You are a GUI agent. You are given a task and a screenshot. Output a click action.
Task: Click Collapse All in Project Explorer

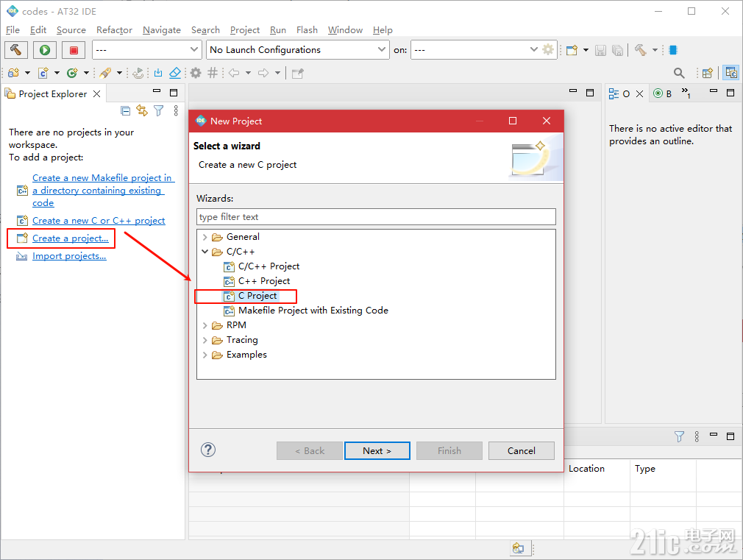click(126, 111)
